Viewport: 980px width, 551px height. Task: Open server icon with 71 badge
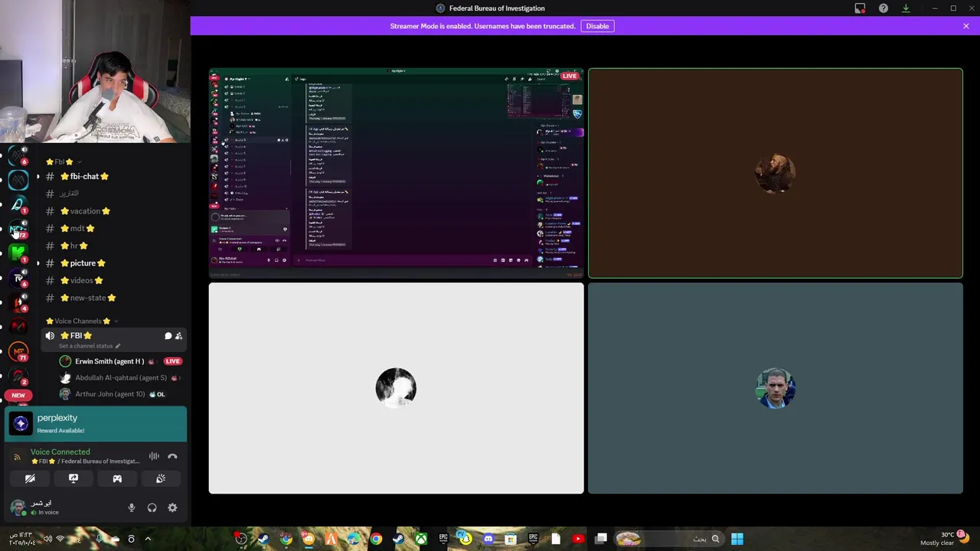[x=18, y=351]
